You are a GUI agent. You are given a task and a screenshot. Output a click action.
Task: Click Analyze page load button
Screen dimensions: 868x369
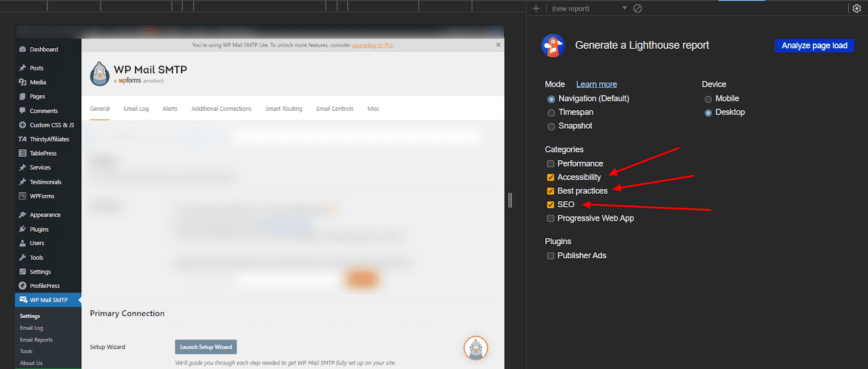pyautogui.click(x=814, y=46)
